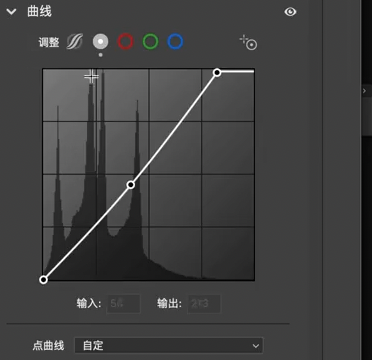372x360 pixels.
Task: Click the 点曲线 label
Action: point(48,345)
